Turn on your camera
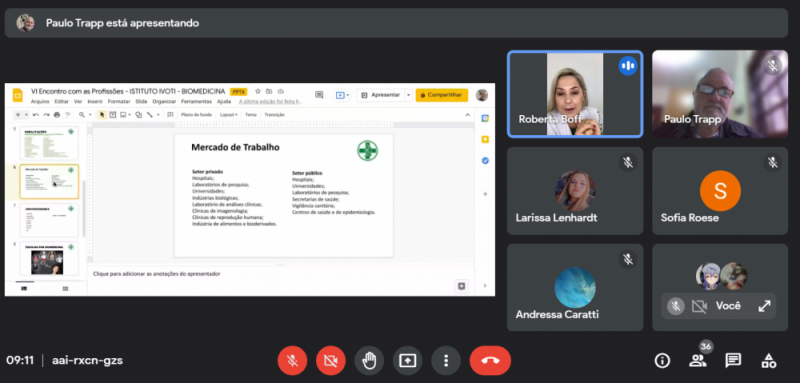The width and height of the screenshot is (800, 383). (331, 361)
